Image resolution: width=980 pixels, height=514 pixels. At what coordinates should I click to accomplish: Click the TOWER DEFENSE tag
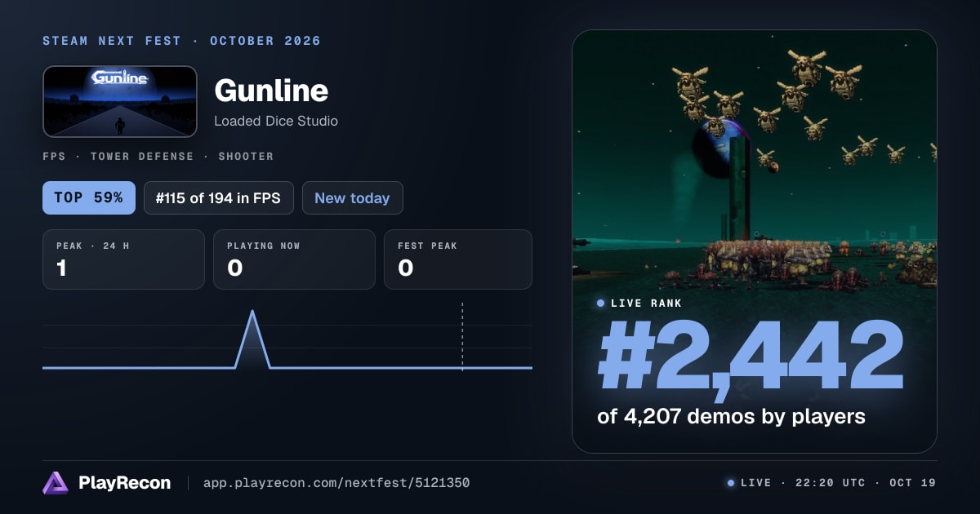point(142,156)
